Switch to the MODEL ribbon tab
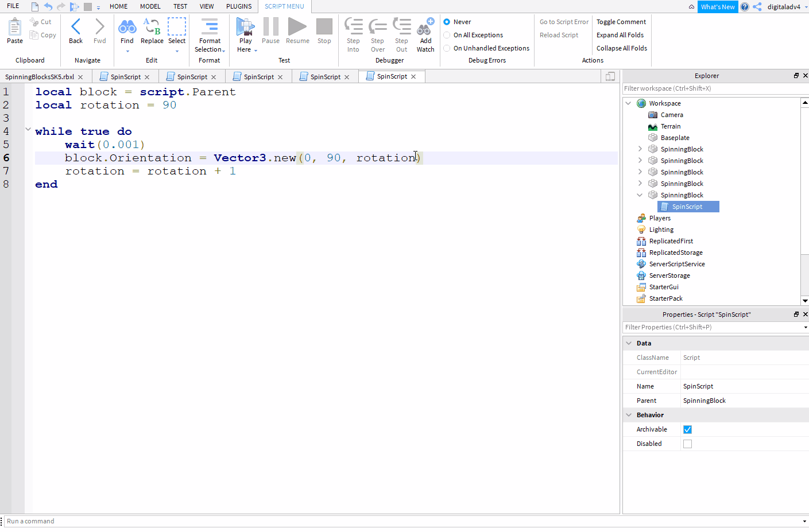Screen dimensions: 809x532 [x=150, y=6]
